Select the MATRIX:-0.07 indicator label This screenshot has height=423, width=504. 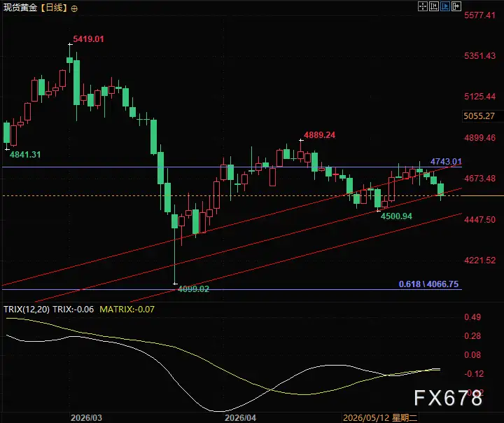pyautogui.click(x=127, y=310)
